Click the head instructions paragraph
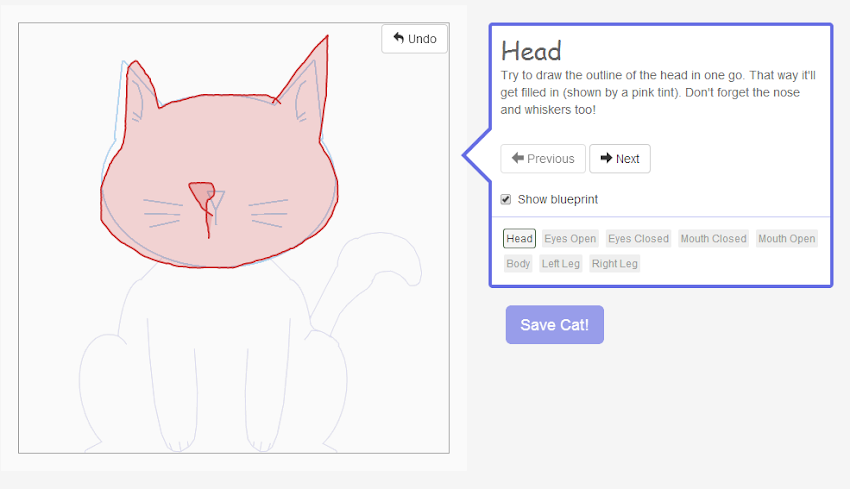This screenshot has height=489, width=850. pos(658,92)
